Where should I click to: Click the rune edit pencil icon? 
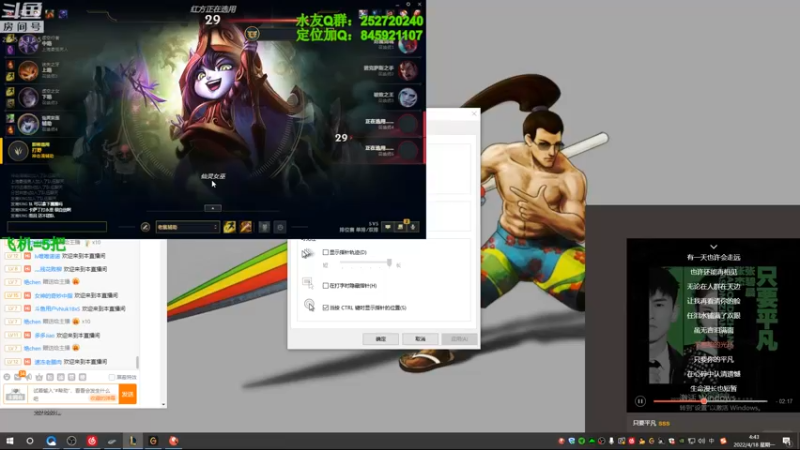click(145, 227)
